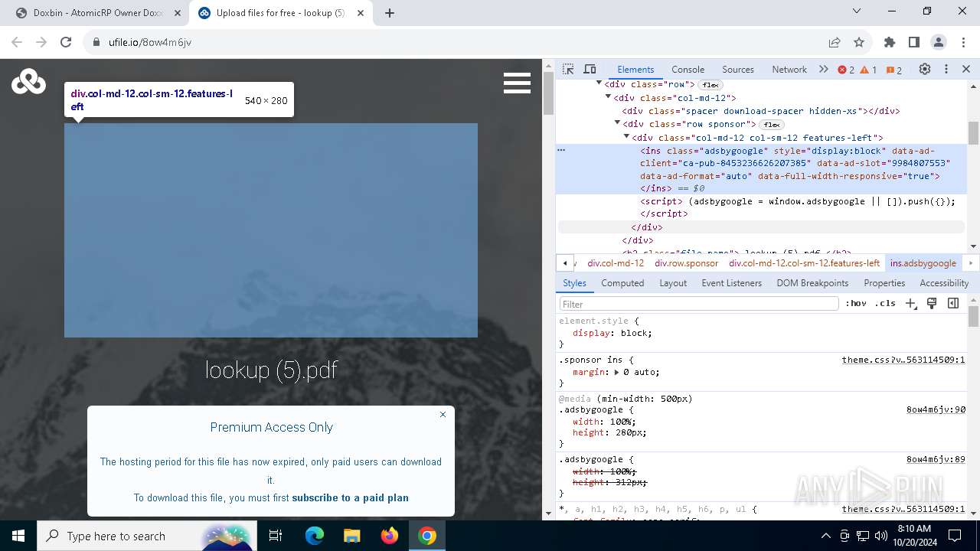Open the Properties pane tab

pos(884,283)
